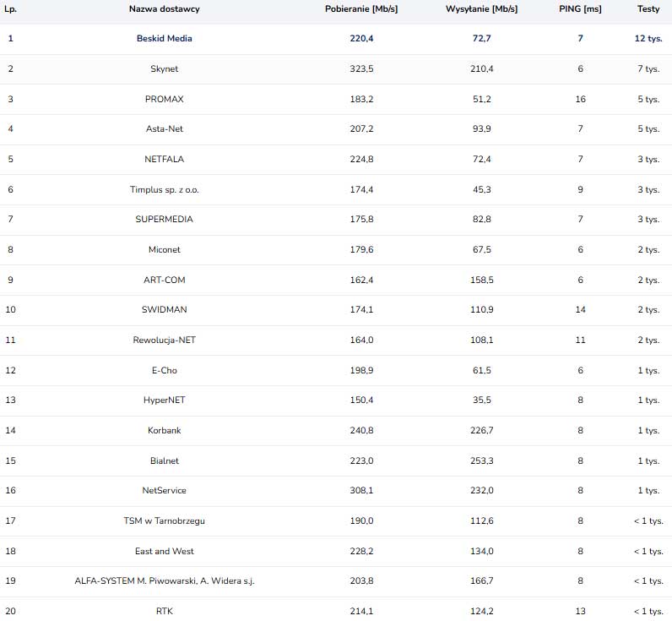Screen dimensions: 672x621
Task: Click ALFA-SYSTEM M. Piwowarski, A. Widera s.j.
Action: (x=164, y=580)
